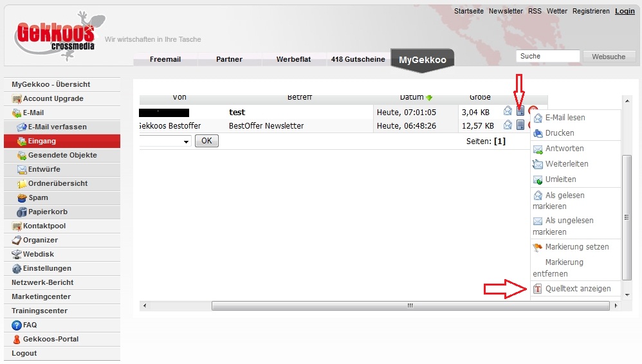The height and width of the screenshot is (364, 642).
Task: Open the 418 Gutscheine tab
Action: [x=358, y=59]
